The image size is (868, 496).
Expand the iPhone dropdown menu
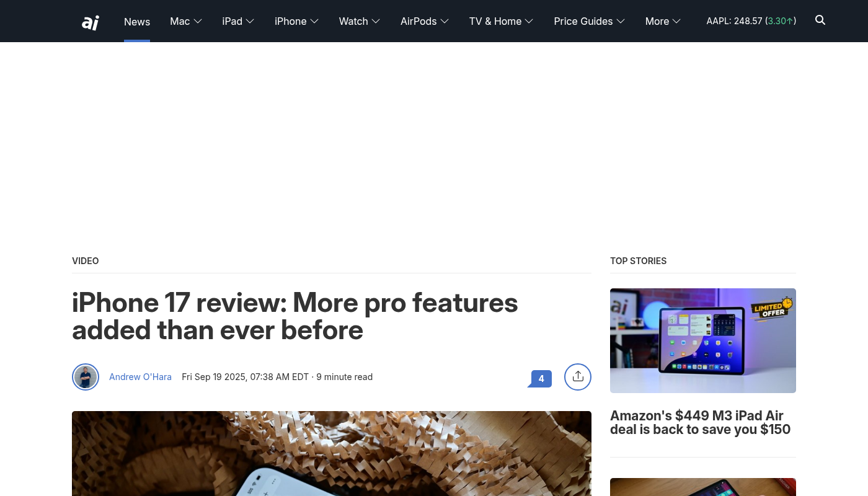(x=296, y=21)
